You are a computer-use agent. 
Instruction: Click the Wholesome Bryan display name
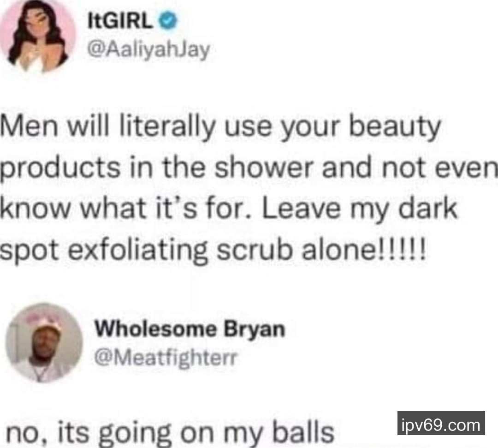(x=190, y=329)
